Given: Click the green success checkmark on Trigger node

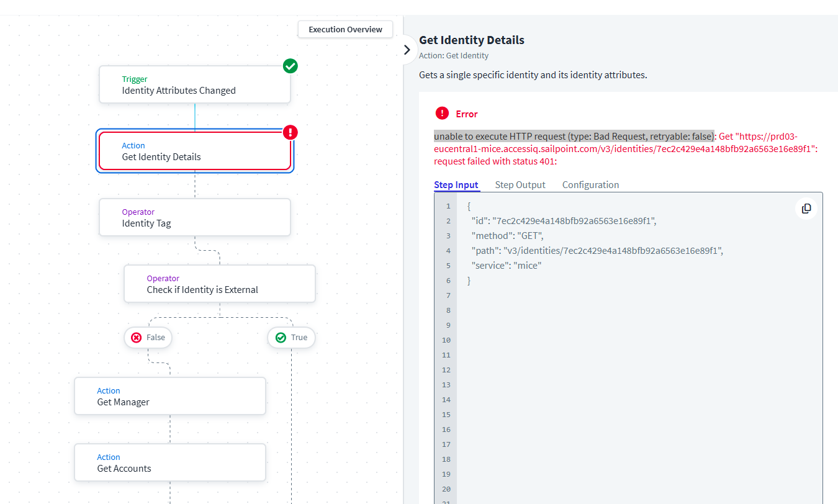Looking at the screenshot, I should click(290, 66).
